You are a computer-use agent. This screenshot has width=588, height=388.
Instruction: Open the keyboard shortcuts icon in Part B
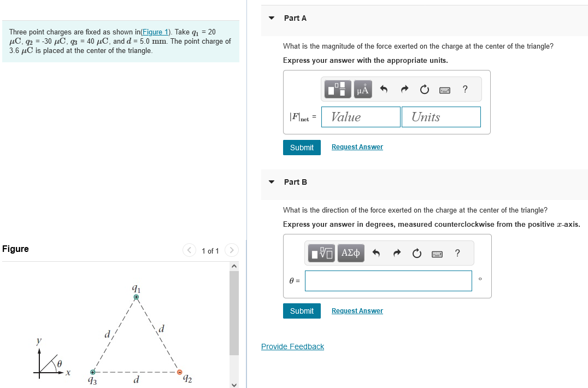(x=437, y=253)
